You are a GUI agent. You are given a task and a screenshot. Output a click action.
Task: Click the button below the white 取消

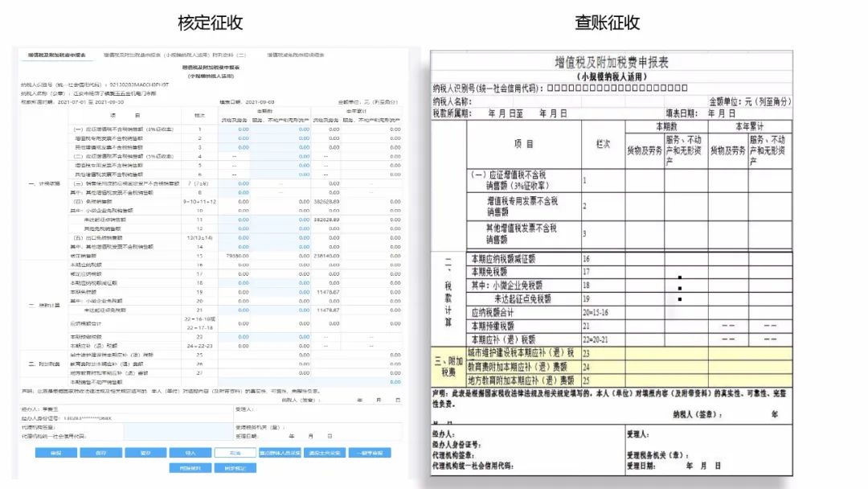(235, 468)
